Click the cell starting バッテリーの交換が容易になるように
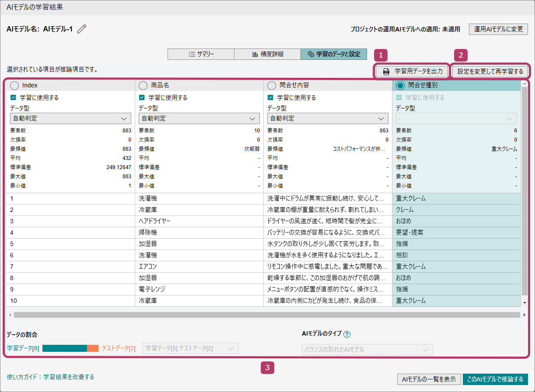Image resolution: width=535 pixels, height=392 pixels. (x=328, y=232)
